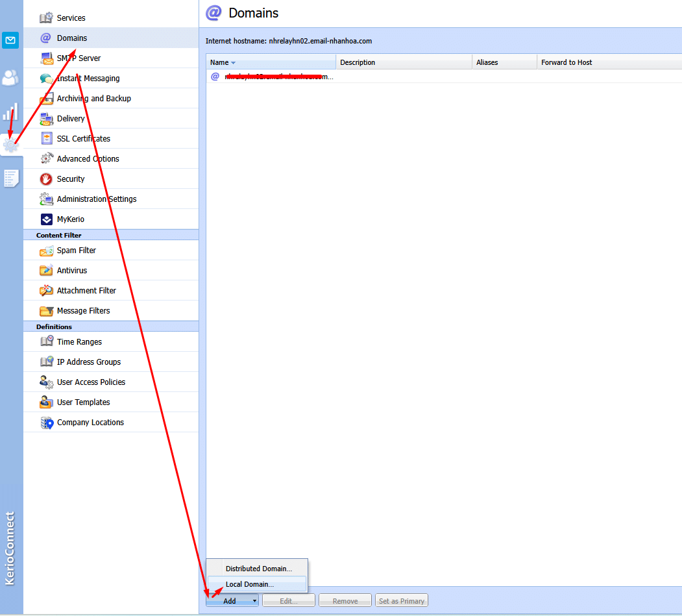Image resolution: width=682 pixels, height=616 pixels.
Task: Open the status bar chart icon
Action: pyautogui.click(x=10, y=112)
